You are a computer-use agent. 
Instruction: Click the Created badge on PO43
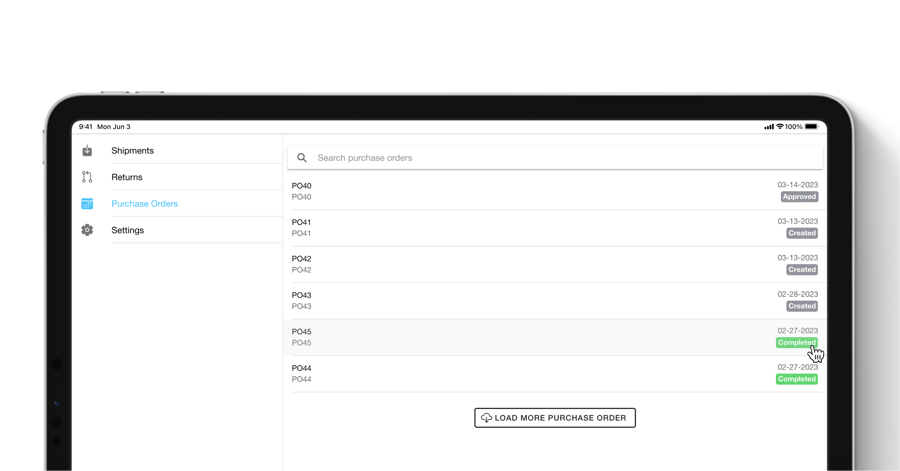point(801,306)
